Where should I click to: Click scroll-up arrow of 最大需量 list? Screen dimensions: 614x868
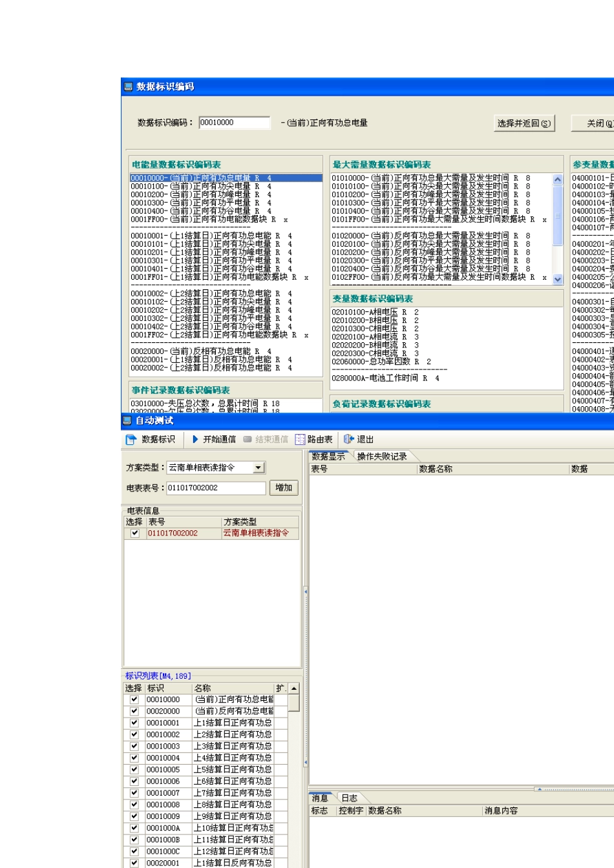pyautogui.click(x=558, y=179)
